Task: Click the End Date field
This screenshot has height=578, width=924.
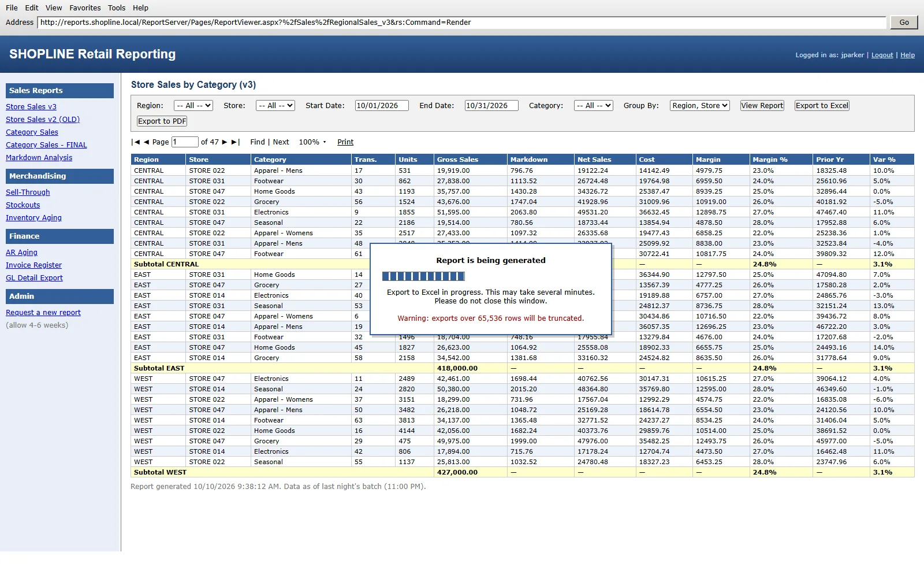Action: point(491,106)
